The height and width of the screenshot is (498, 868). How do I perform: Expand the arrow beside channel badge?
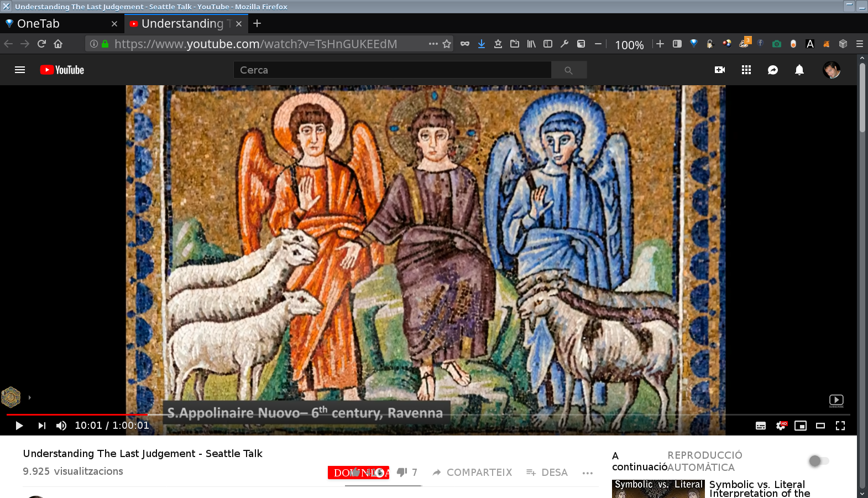click(x=29, y=397)
